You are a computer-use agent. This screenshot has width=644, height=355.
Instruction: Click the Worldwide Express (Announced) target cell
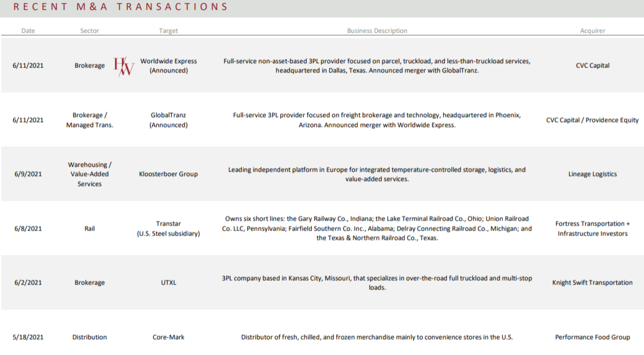(169, 66)
